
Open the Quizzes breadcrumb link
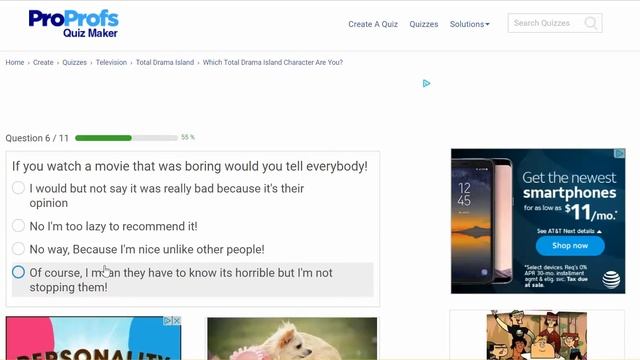(75, 62)
